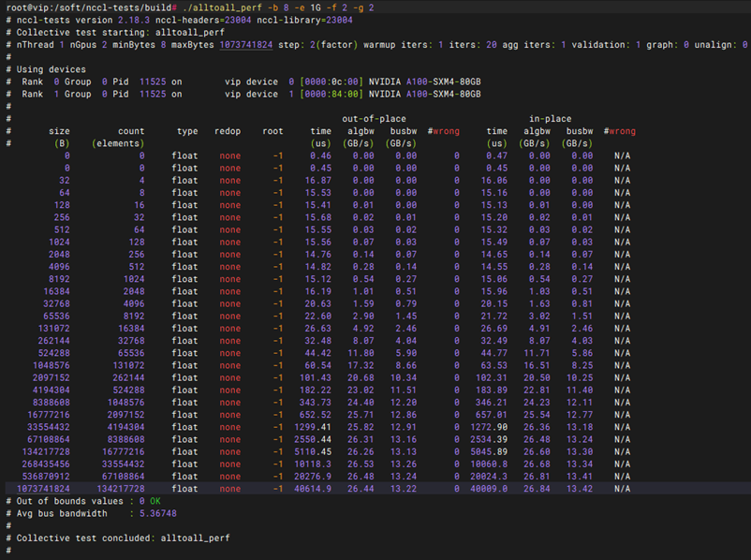
Task: Click out-of-place busbw value 12.86
Action: (404, 415)
